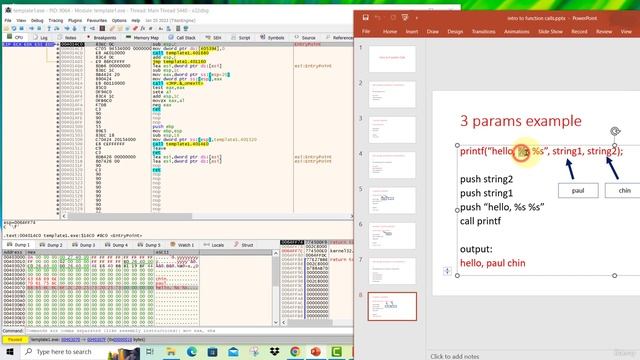Start slideshow from beginning icon in PowerPoint title bar
The image size is (640, 360).
405,18
